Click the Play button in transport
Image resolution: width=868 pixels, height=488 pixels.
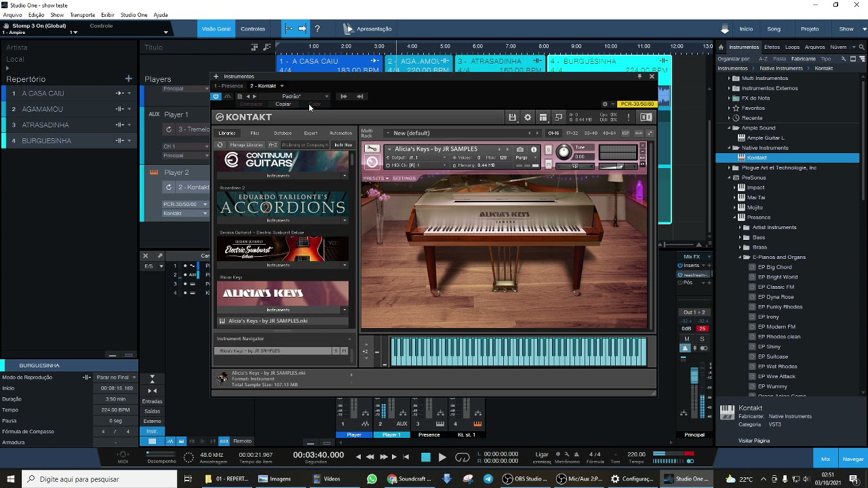[442, 457]
